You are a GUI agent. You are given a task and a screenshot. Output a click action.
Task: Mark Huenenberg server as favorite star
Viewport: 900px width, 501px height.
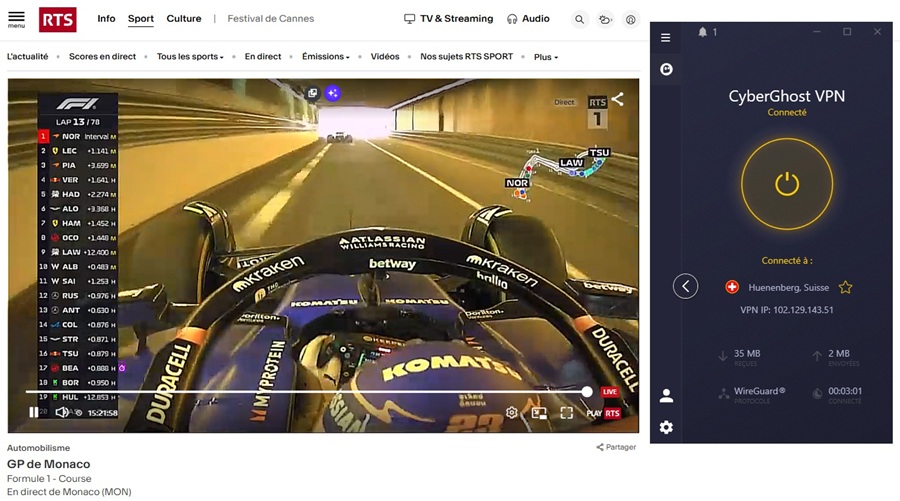845,288
